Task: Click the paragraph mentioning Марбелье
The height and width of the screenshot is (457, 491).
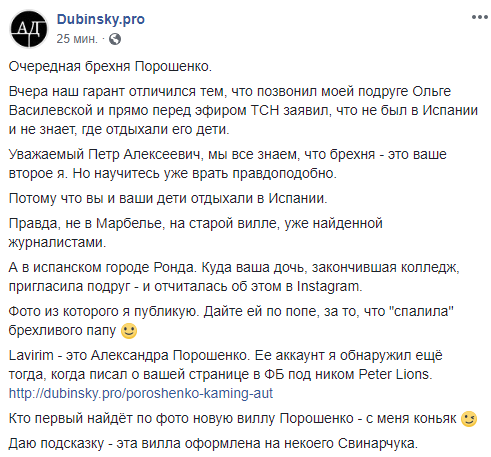Action: point(196,232)
